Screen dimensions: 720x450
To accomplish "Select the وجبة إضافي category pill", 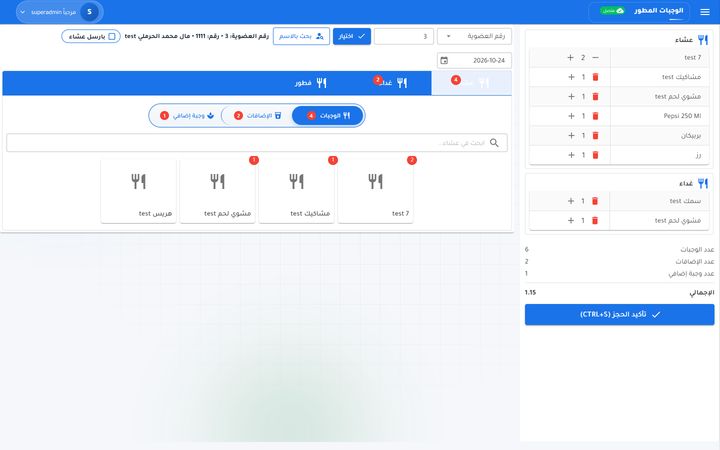I will (x=187, y=116).
